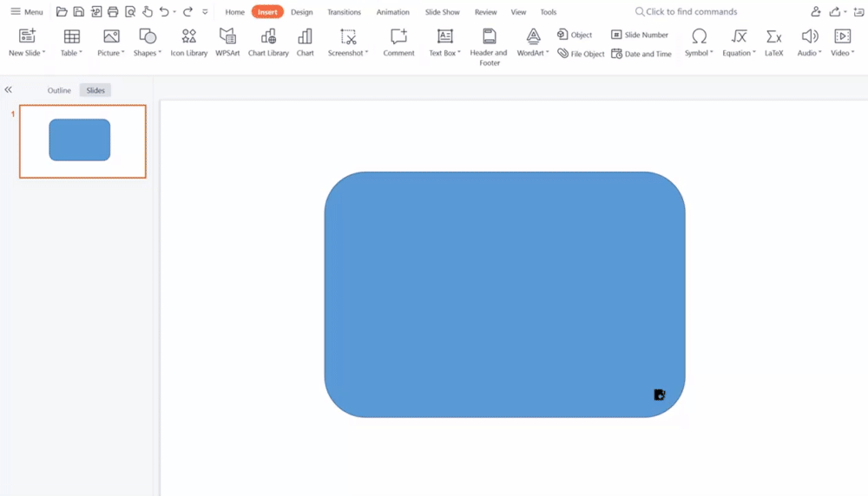Open the View tab

(x=518, y=11)
